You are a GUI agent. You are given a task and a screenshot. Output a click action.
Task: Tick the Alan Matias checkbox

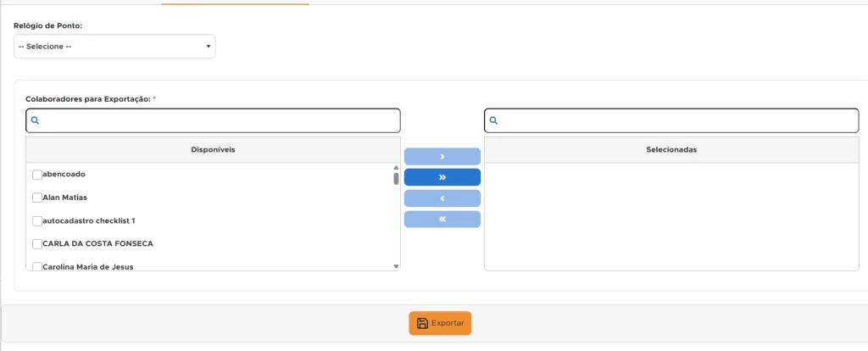[37, 198]
